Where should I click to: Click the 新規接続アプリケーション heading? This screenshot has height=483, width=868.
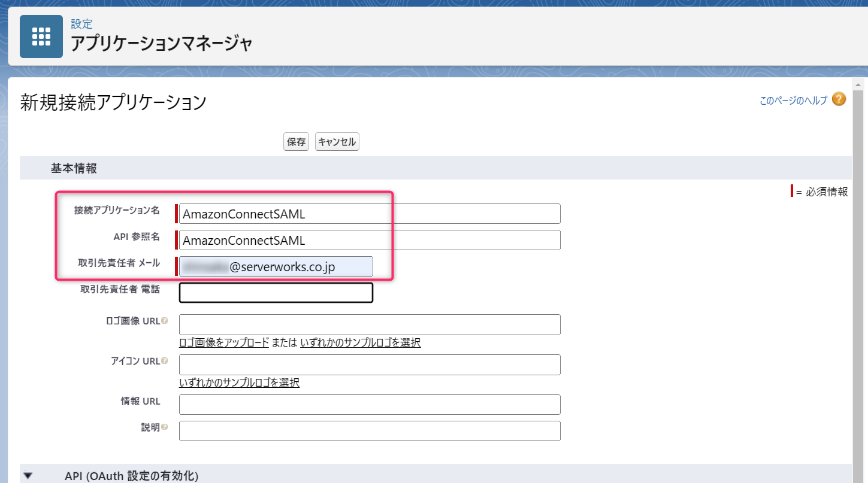[113, 102]
